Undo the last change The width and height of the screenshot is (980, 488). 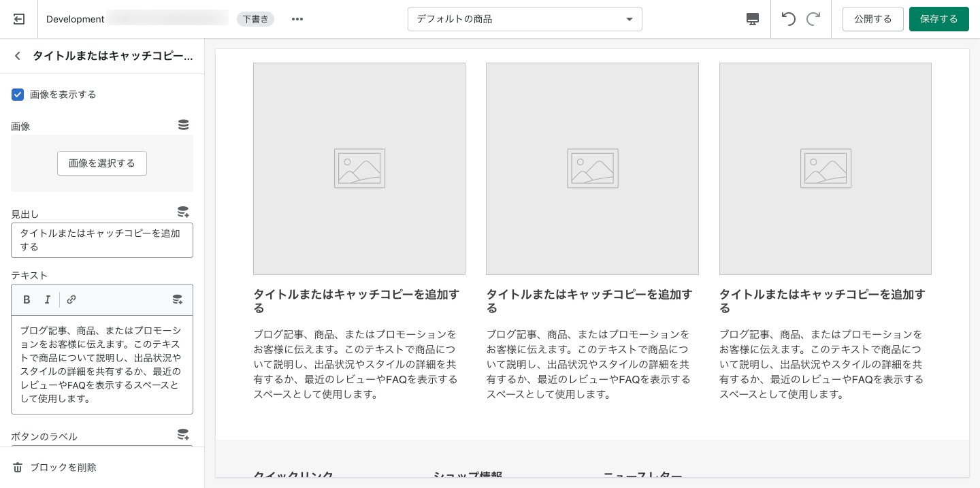tap(789, 19)
